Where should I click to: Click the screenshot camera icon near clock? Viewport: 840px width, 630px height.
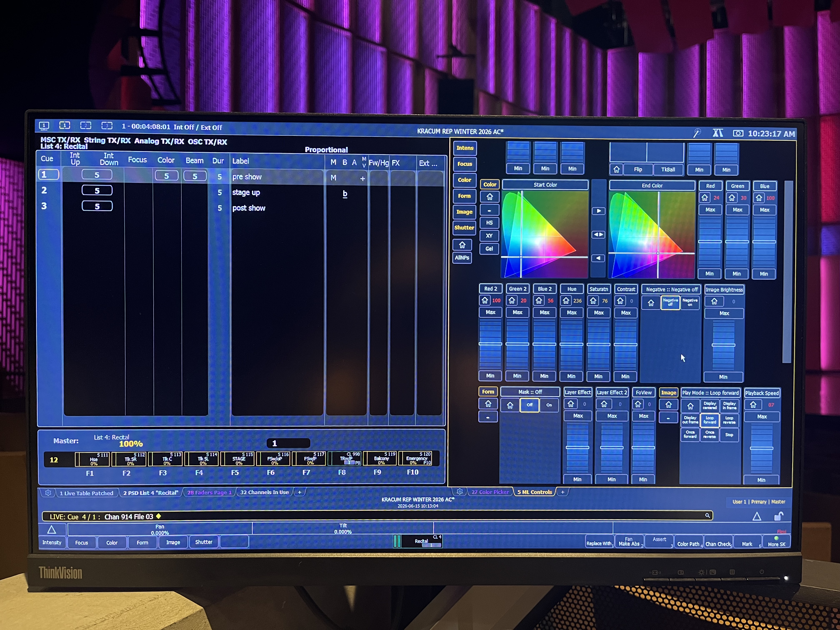[738, 133]
